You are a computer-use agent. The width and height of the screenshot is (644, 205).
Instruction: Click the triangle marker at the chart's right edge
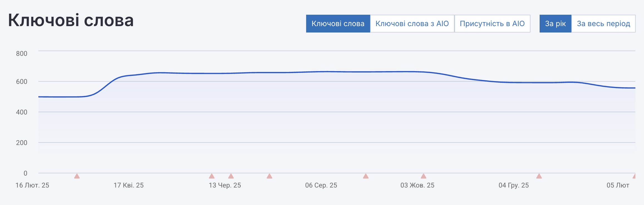[x=634, y=176]
